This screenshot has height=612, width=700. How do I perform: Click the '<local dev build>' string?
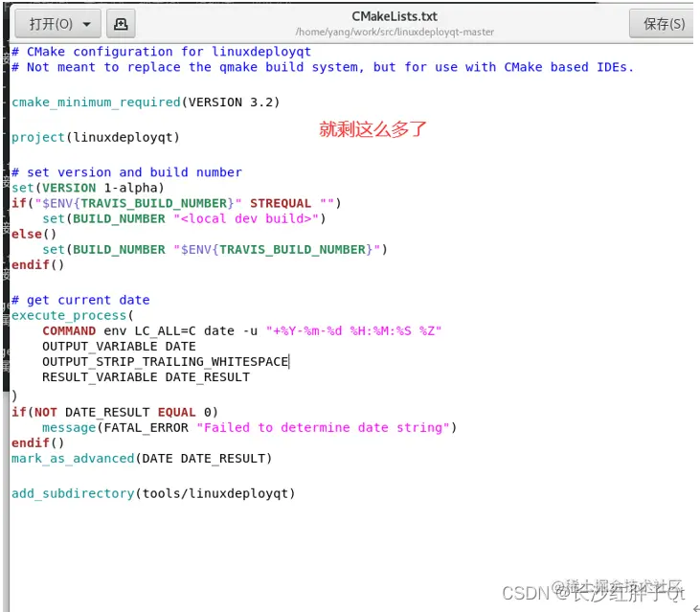246,218
